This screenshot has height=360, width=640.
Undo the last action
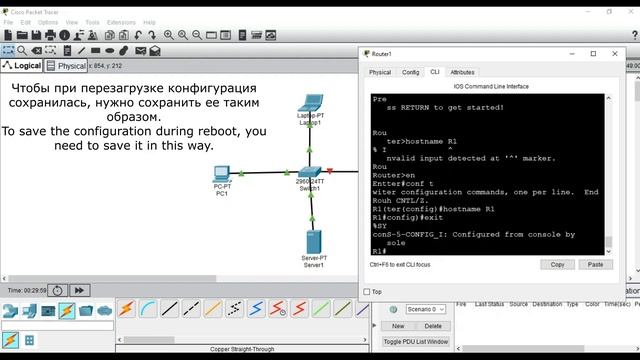pyautogui.click(x=138, y=36)
